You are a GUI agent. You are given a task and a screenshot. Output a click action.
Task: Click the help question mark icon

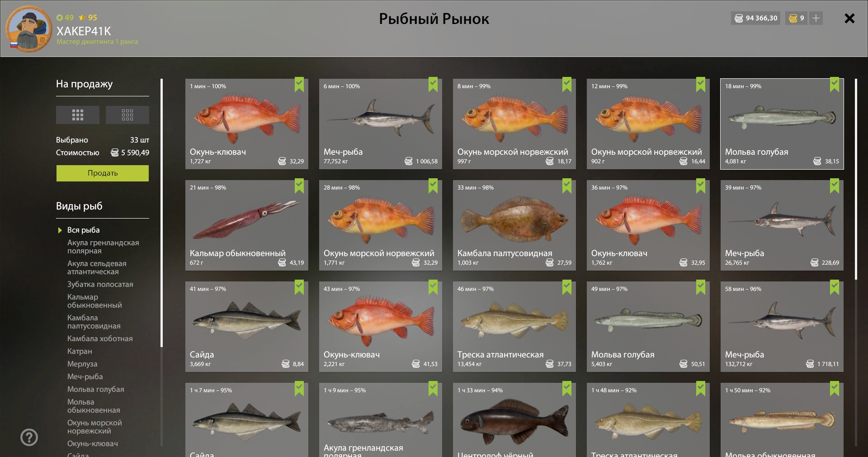[x=29, y=437]
